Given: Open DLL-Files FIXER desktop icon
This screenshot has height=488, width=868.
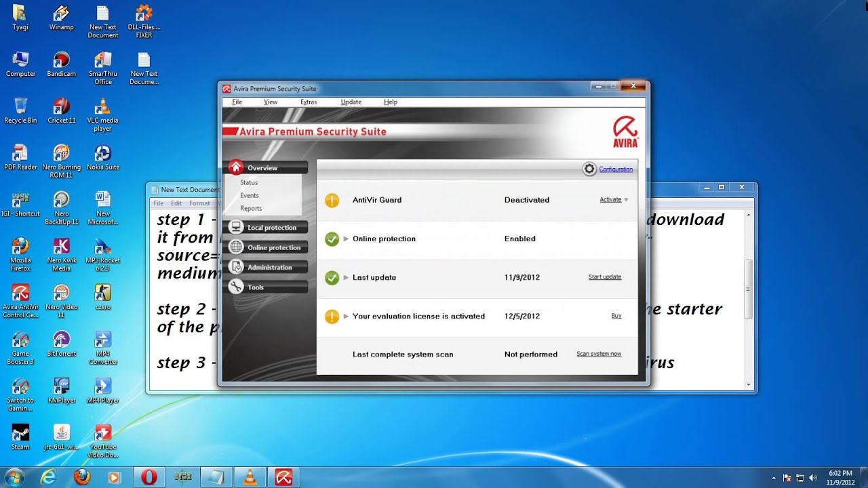Looking at the screenshot, I should (x=144, y=22).
